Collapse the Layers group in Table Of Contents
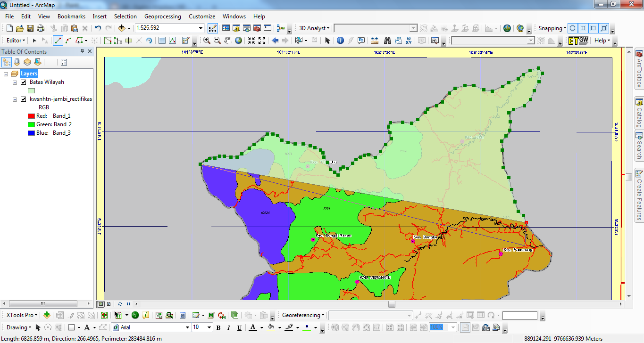This screenshot has height=343, width=644. tap(6, 73)
